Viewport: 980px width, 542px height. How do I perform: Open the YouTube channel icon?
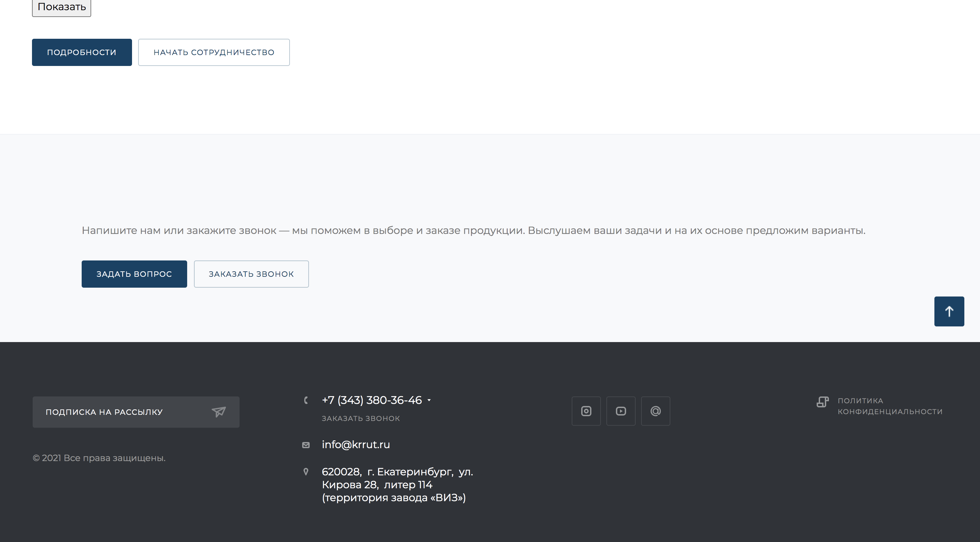[x=620, y=411]
